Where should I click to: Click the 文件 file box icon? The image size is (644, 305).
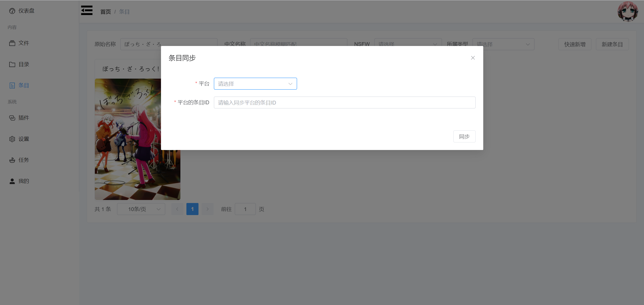[12, 43]
